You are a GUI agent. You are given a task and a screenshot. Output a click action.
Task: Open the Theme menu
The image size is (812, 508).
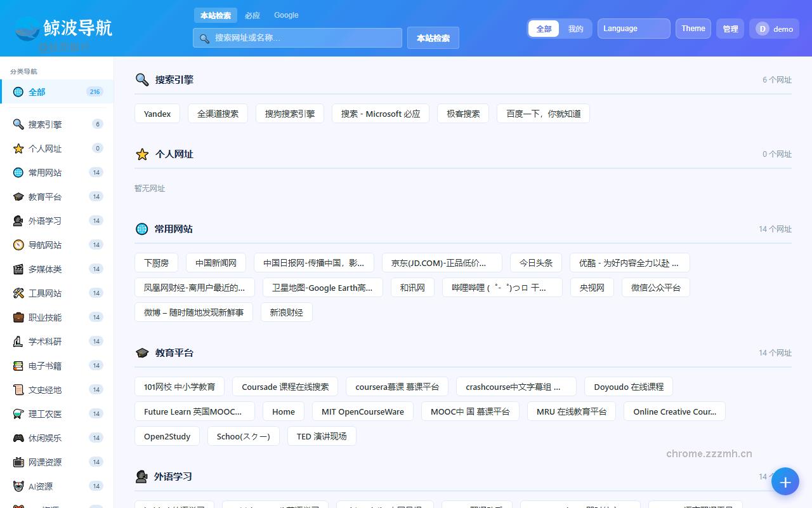[693, 29]
